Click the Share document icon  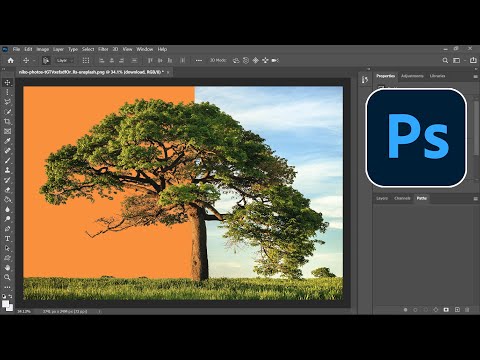(473, 60)
